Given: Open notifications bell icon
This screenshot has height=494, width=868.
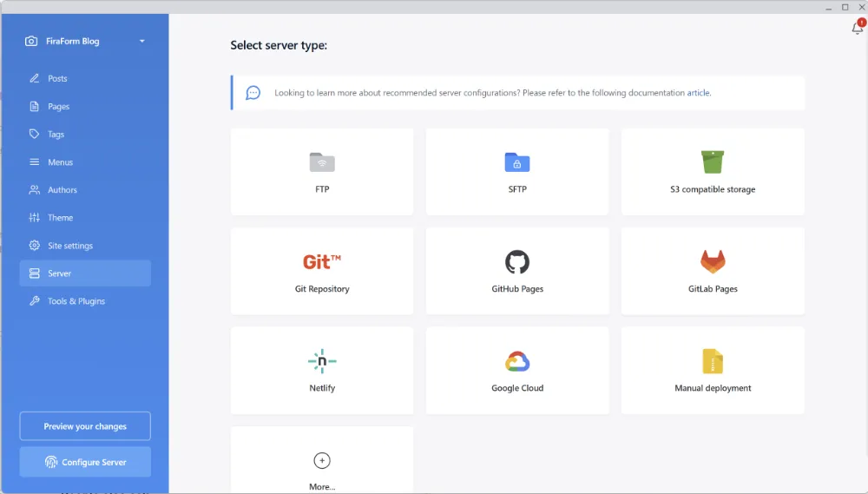Looking at the screenshot, I should 858,27.
